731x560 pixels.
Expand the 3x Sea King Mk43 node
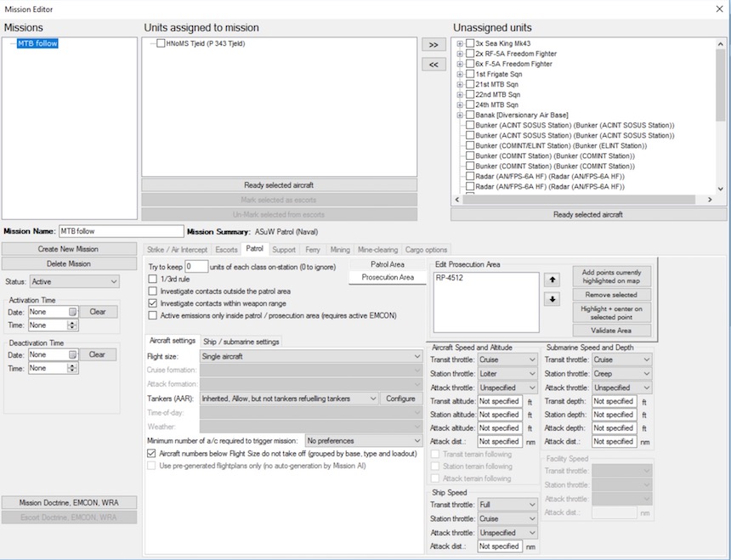(x=460, y=43)
